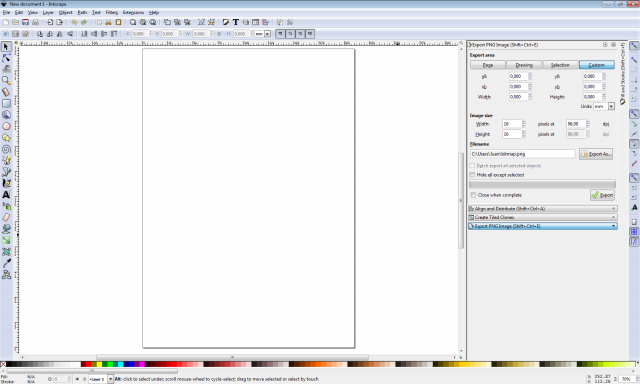Set export area to Custom
The height and width of the screenshot is (384, 640).
[596, 65]
